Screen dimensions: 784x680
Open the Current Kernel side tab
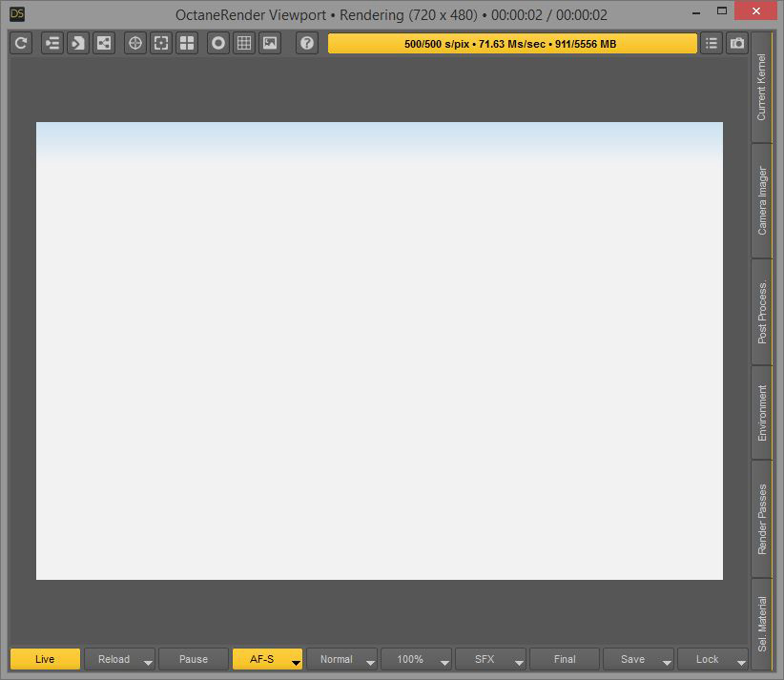point(761,87)
